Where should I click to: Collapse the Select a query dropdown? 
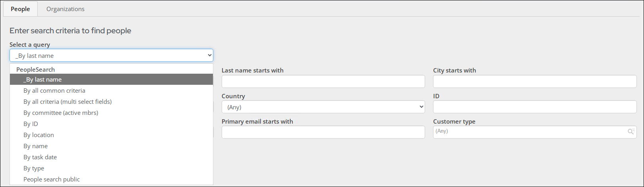coord(111,55)
